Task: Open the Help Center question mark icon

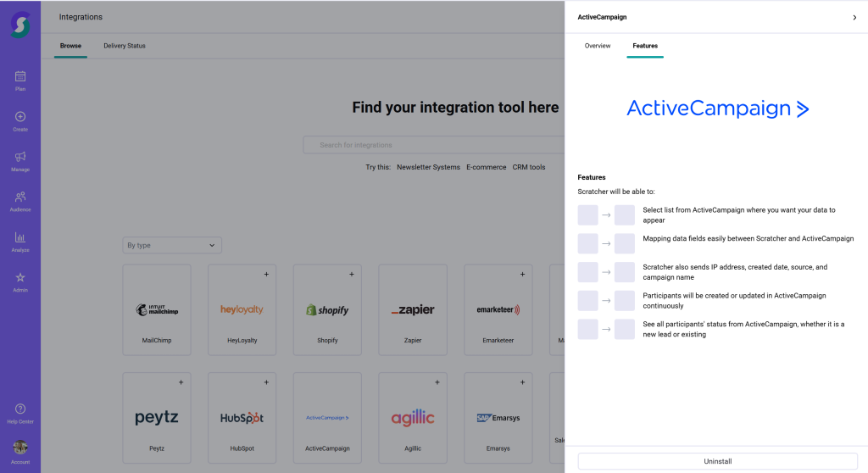Action: pos(20,409)
